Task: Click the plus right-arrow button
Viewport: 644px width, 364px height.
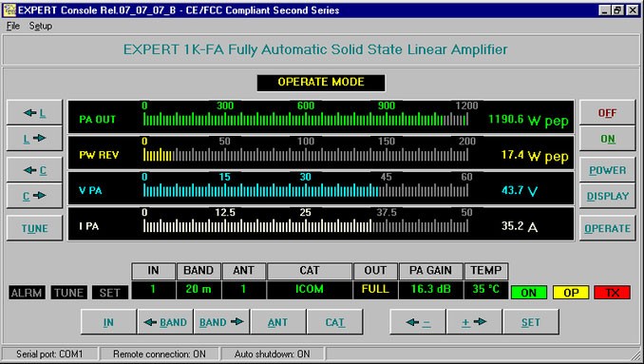Action: coord(474,322)
